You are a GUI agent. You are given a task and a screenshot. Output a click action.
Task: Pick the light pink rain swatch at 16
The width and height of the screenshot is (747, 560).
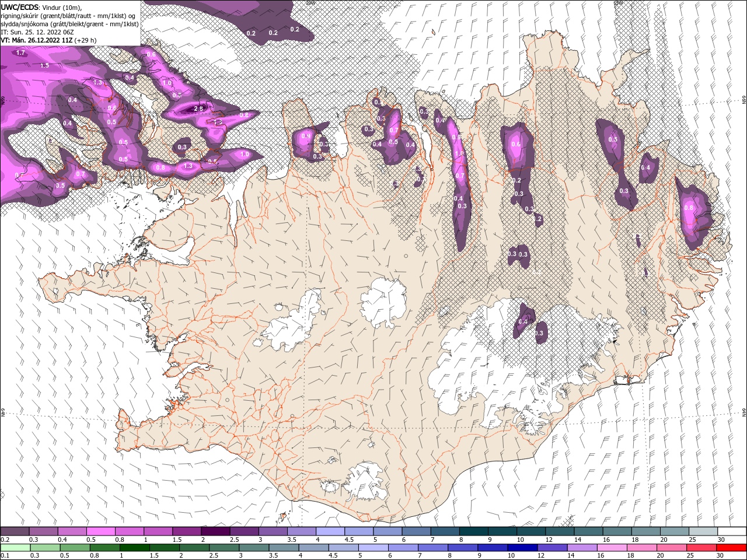click(613, 548)
